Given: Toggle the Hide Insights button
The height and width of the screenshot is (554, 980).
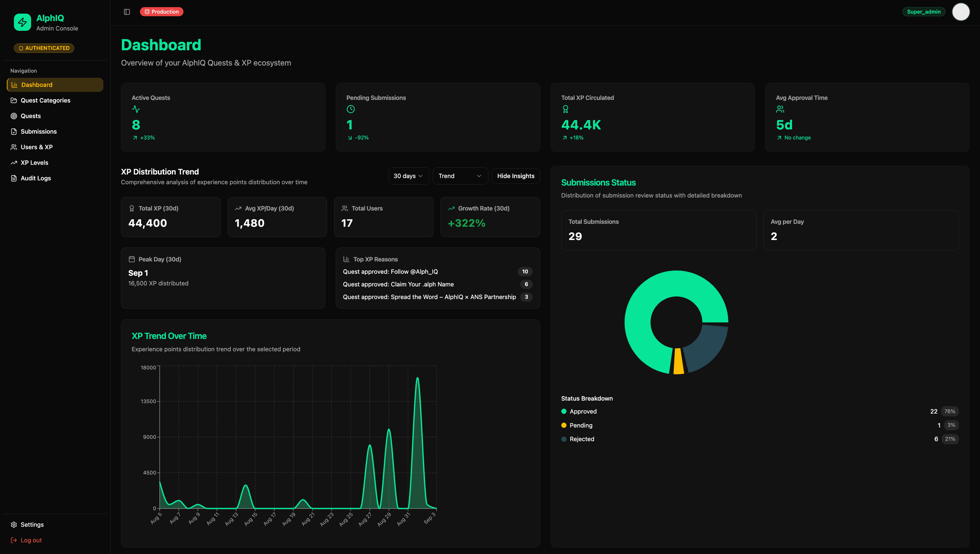Looking at the screenshot, I should (516, 176).
